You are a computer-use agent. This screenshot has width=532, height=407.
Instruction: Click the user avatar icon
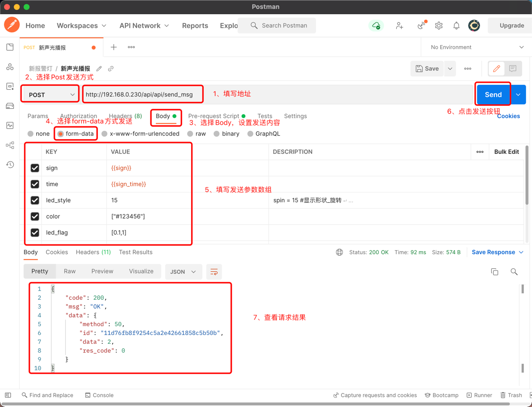coord(474,25)
